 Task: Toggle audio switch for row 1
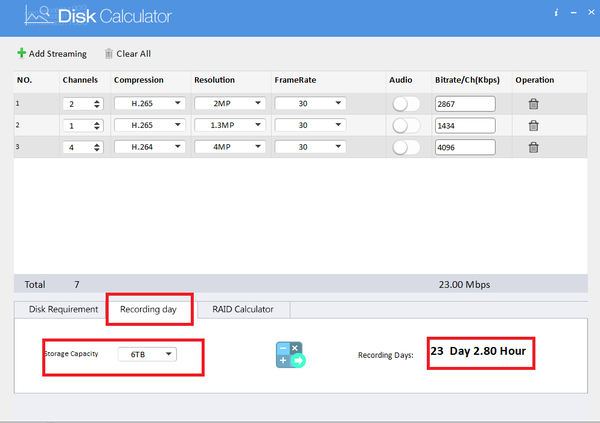pyautogui.click(x=406, y=104)
